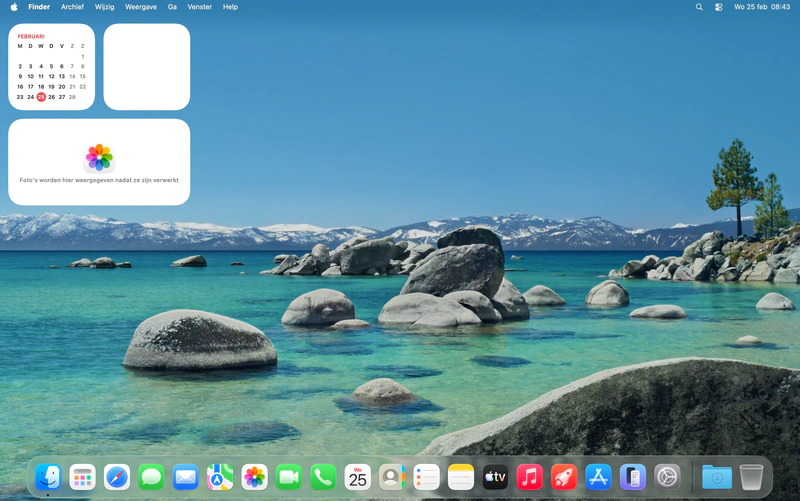Open System Settings gear in Dock

tap(667, 478)
